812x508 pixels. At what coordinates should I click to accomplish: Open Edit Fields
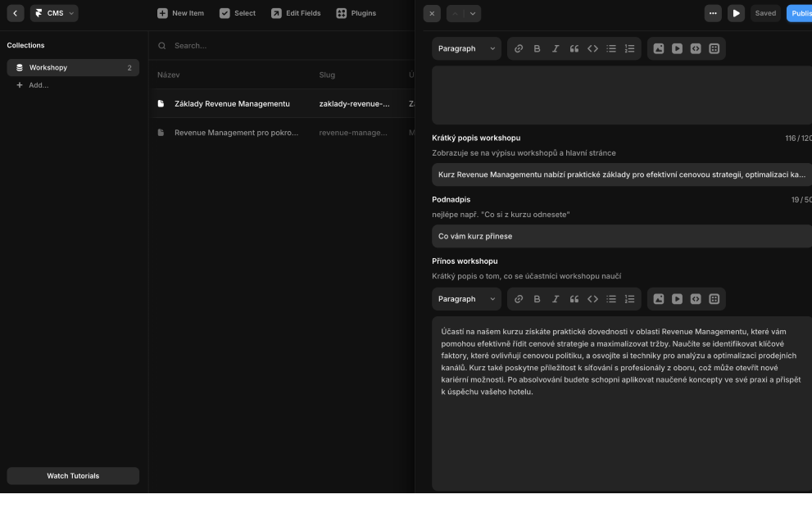click(x=297, y=13)
